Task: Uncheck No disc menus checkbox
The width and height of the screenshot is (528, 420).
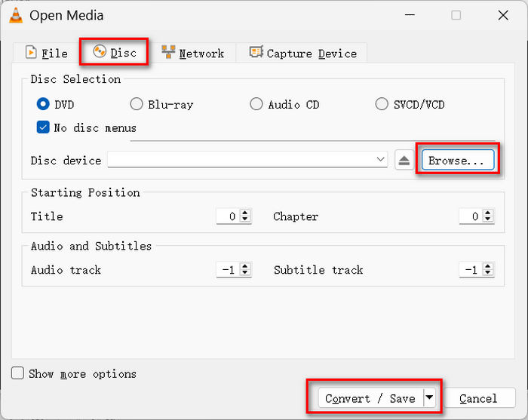Action: 43,127
